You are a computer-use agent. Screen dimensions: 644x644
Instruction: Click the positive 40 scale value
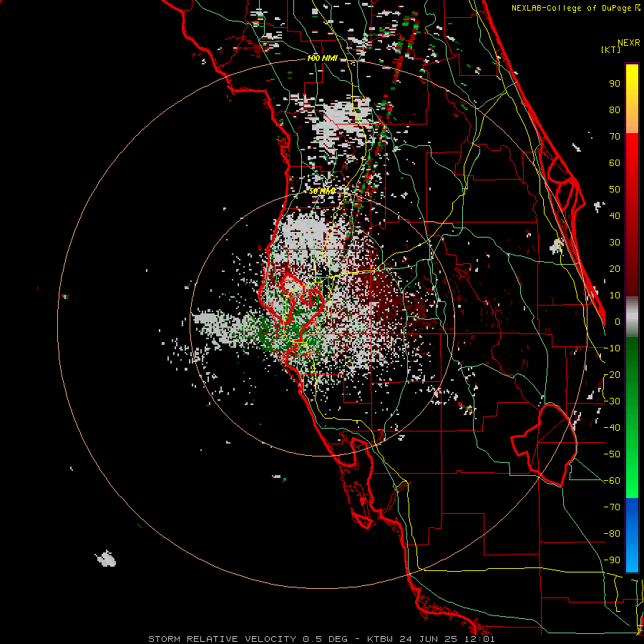[x=615, y=216]
